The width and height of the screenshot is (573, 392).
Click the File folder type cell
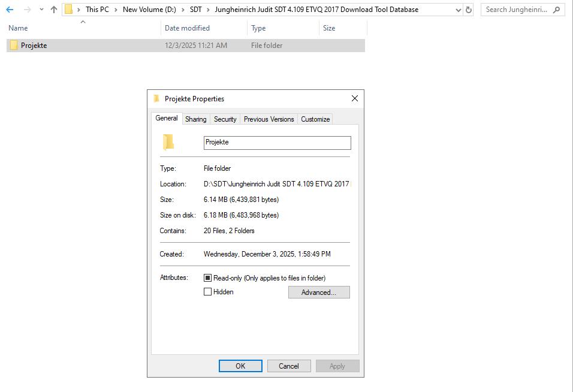[267, 46]
